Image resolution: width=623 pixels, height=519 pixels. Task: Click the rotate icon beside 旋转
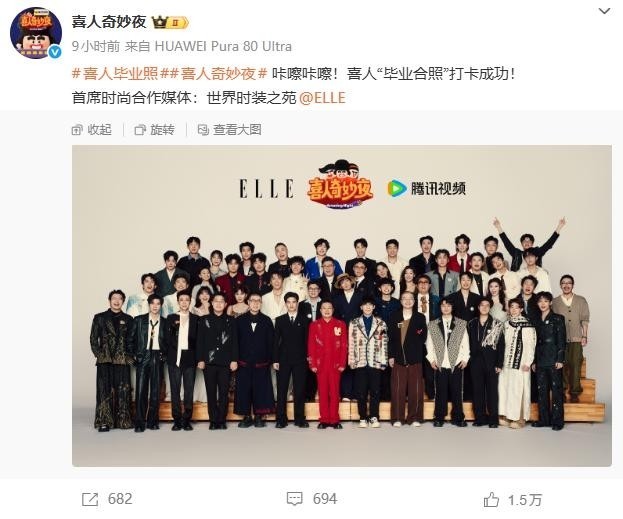(x=140, y=130)
